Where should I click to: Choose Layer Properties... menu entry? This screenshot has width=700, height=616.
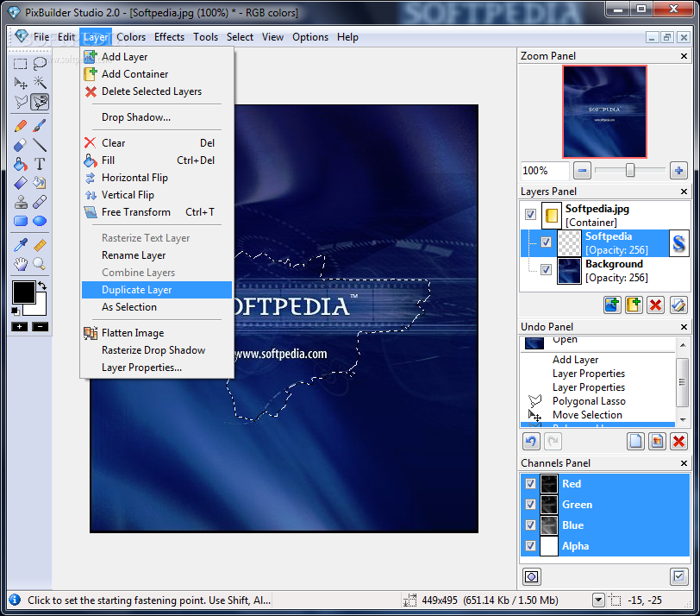(157, 368)
